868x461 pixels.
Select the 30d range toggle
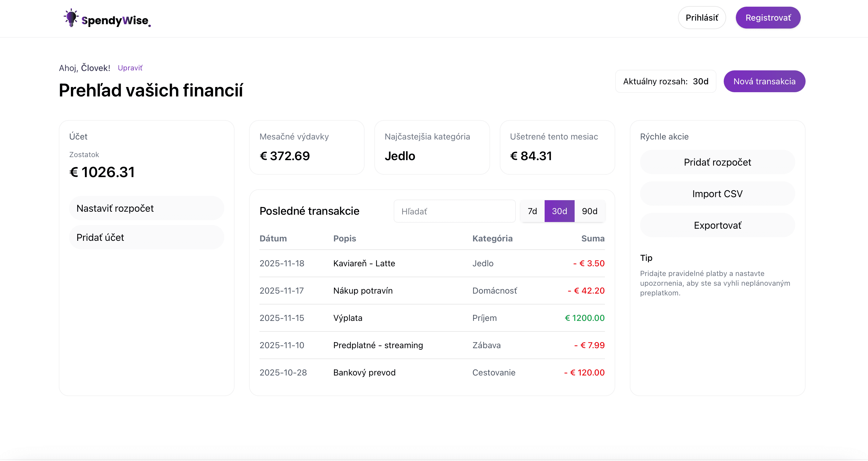(x=559, y=211)
